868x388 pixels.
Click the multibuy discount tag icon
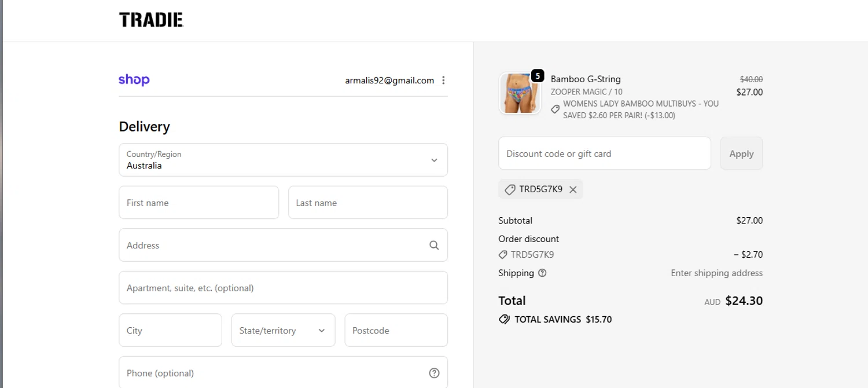(555, 109)
